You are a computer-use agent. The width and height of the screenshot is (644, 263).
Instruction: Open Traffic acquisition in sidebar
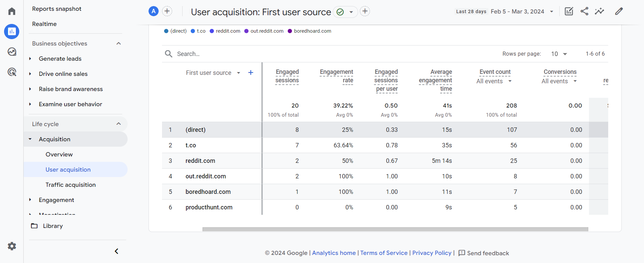[x=71, y=185]
